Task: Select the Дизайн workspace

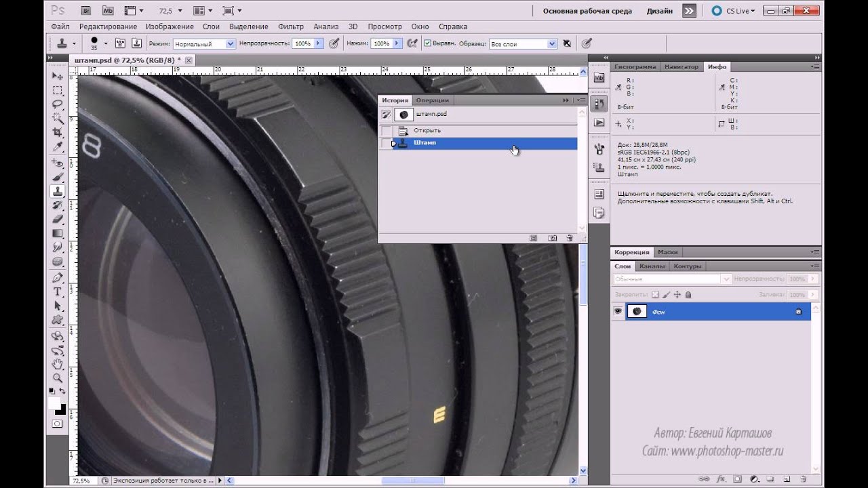Action: point(660,11)
